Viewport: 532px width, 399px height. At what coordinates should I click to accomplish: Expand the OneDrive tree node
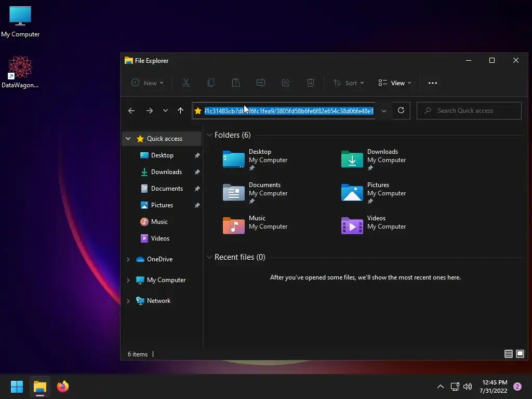pyautogui.click(x=128, y=259)
